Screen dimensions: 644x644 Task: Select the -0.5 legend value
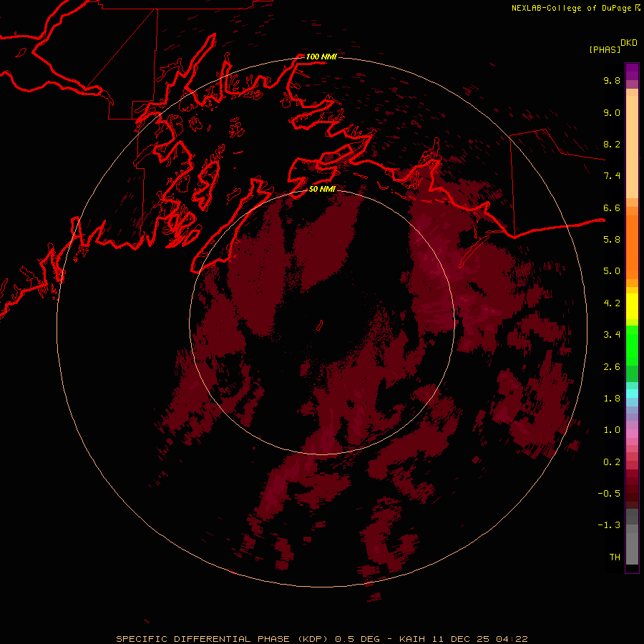(x=609, y=494)
